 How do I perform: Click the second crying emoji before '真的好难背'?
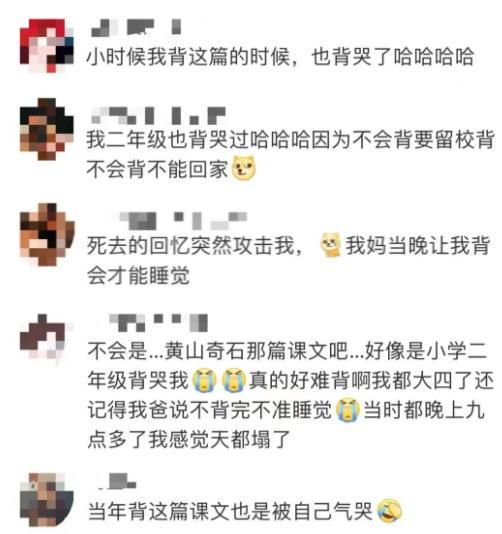coord(234,380)
